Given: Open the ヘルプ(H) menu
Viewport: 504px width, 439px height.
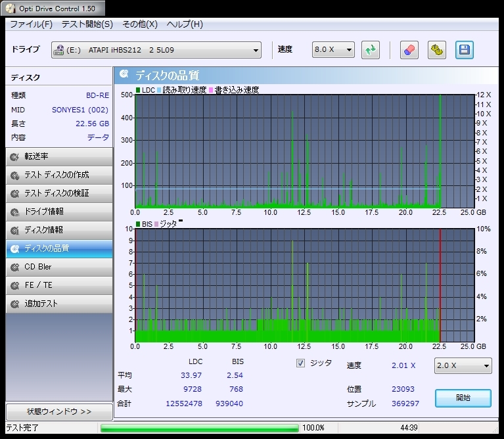Looking at the screenshot, I should coord(185,24).
